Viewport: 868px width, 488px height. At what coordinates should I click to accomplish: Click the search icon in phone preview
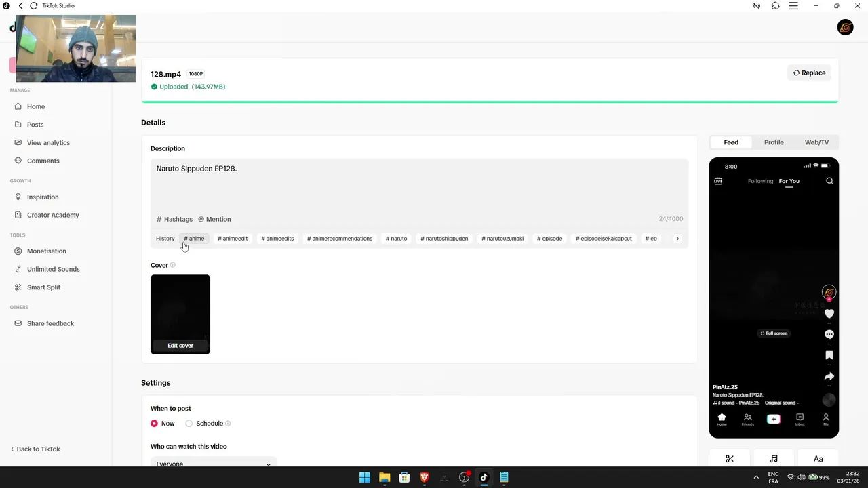coord(829,181)
